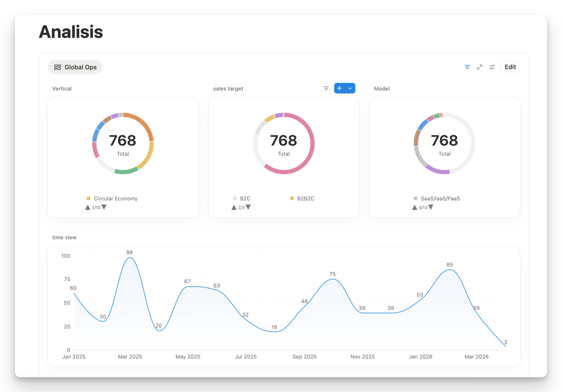This screenshot has width=562, height=392.
Task: Click the Vertical chart title
Action: pos(62,89)
